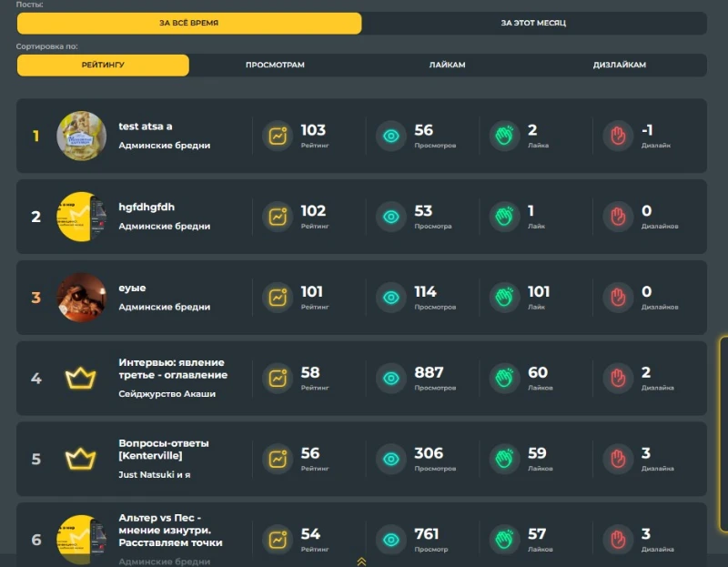Open the «eyыe» post avatar
The height and width of the screenshot is (567, 728).
(x=81, y=298)
